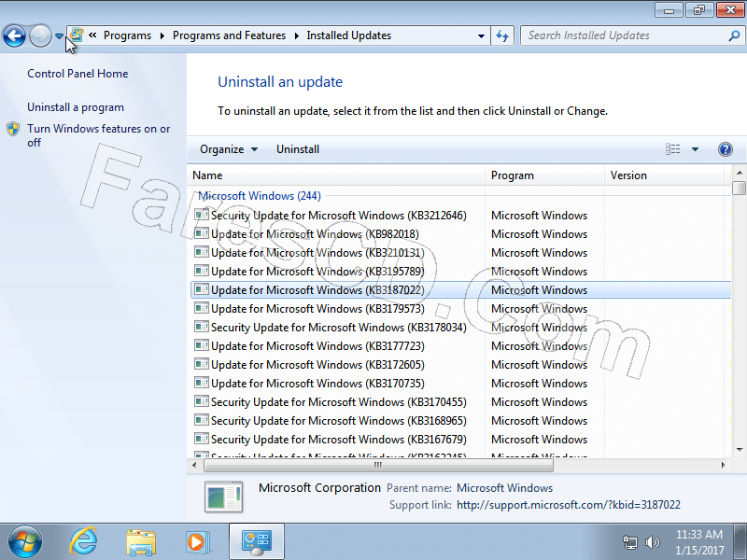This screenshot has height=560, width=747.
Task: Click the shield icon beside Windows features
Action: [13, 129]
